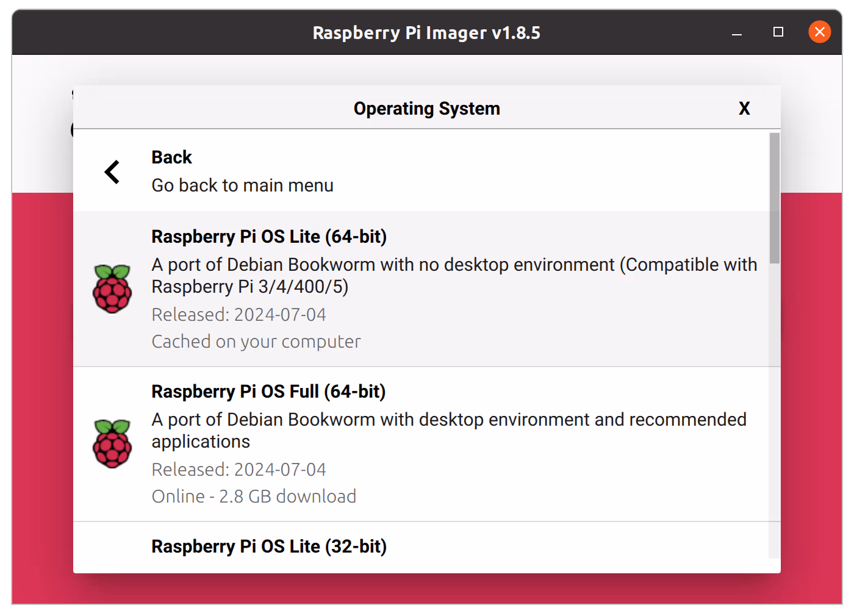Click 'Online - 2.8 GB download' text
This screenshot has height=616, width=854.
tap(254, 496)
